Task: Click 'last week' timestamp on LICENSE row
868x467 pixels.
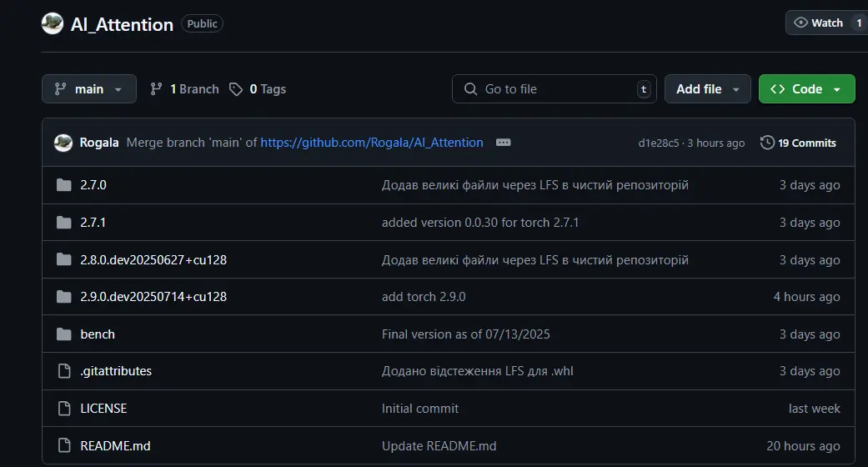Action: click(815, 409)
